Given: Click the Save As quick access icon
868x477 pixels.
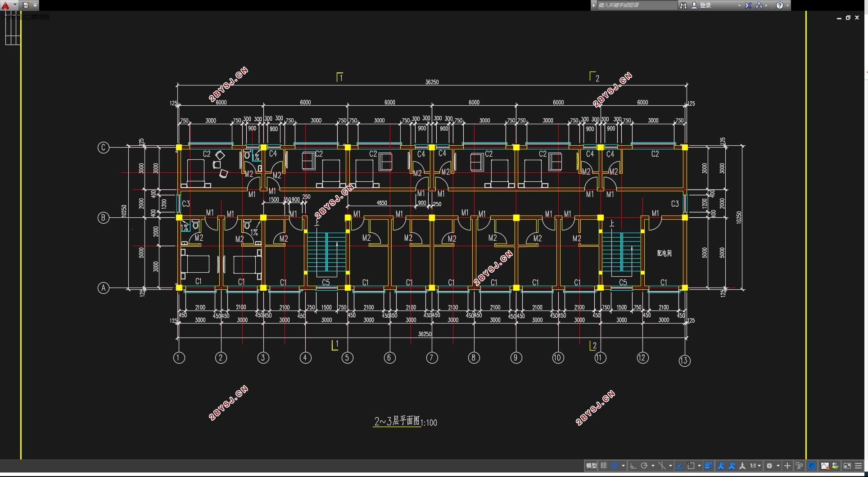Looking at the screenshot, I should pos(26,5).
